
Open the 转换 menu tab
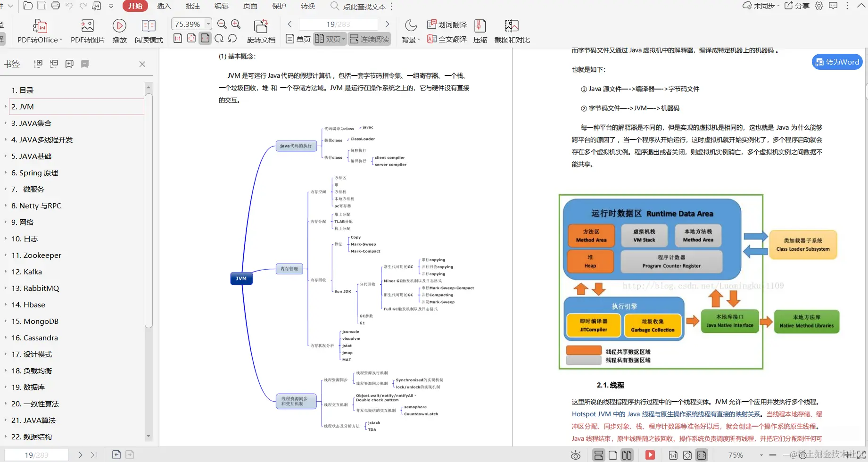click(x=308, y=6)
